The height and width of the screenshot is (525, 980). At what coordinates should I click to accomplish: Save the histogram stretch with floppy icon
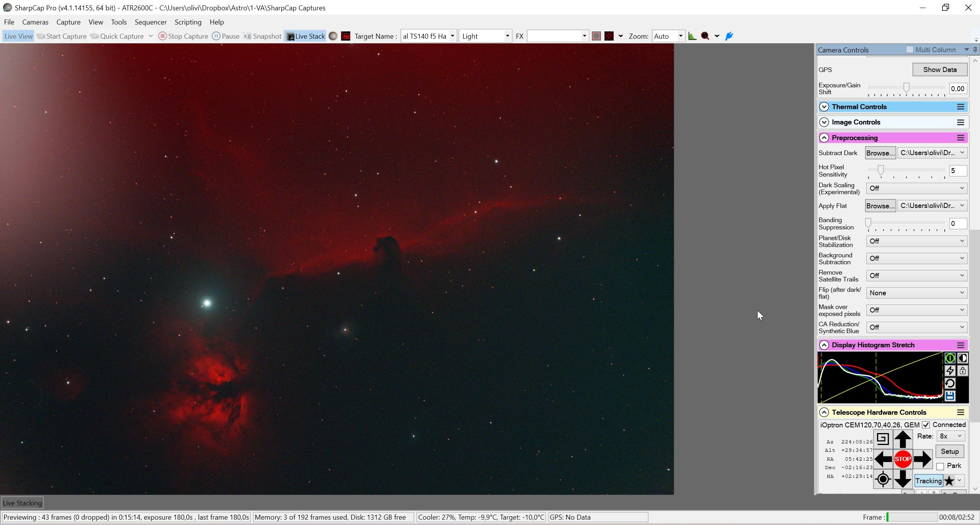click(950, 396)
